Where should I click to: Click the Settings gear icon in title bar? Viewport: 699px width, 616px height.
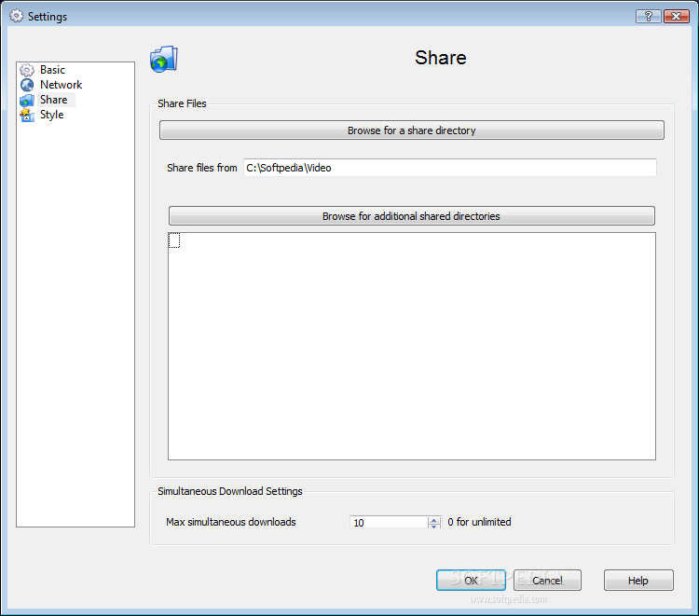click(16, 16)
